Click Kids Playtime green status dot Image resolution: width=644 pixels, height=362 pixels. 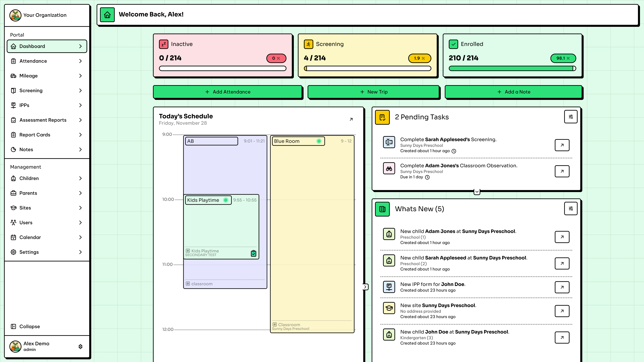click(226, 200)
